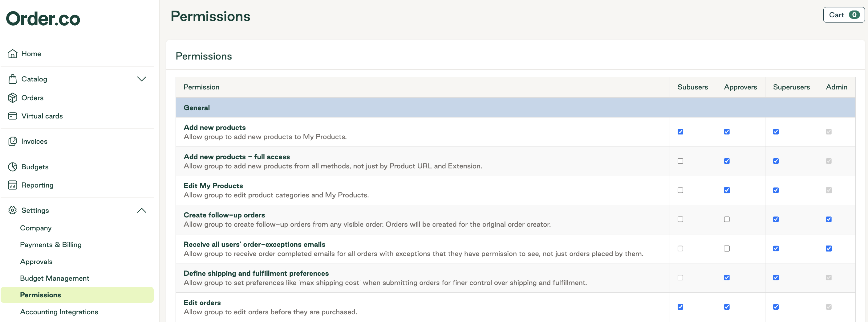Viewport: 868px width, 322px height.
Task: Enable follow-up orders for Approvers
Action: (x=727, y=219)
